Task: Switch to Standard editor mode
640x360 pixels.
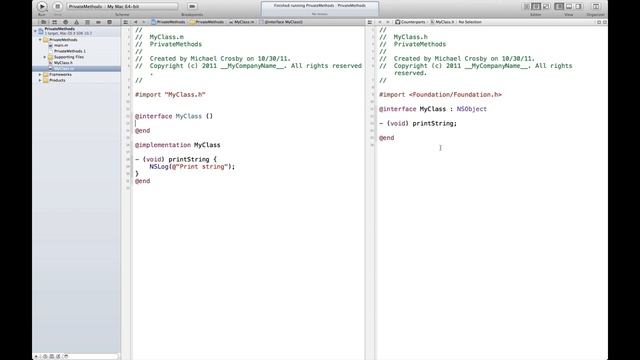Action: [526, 7]
